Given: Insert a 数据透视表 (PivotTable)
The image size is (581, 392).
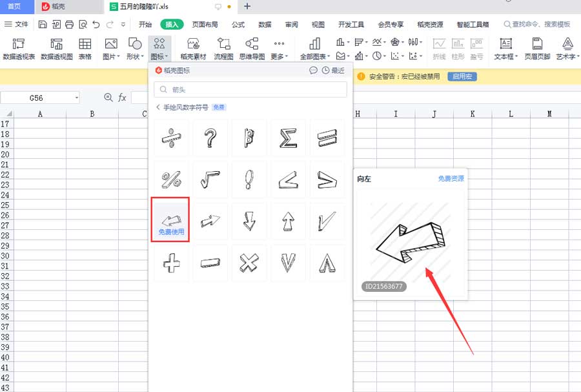Looking at the screenshot, I should click(x=17, y=48).
